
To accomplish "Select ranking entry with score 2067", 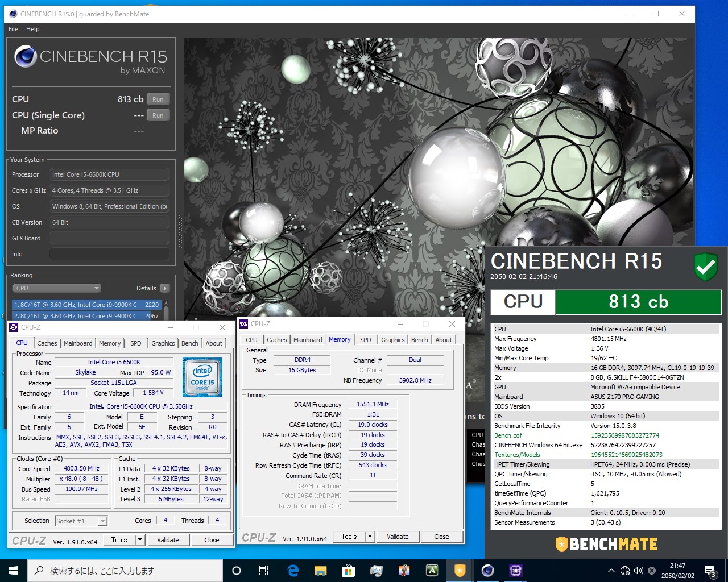I will click(x=86, y=316).
